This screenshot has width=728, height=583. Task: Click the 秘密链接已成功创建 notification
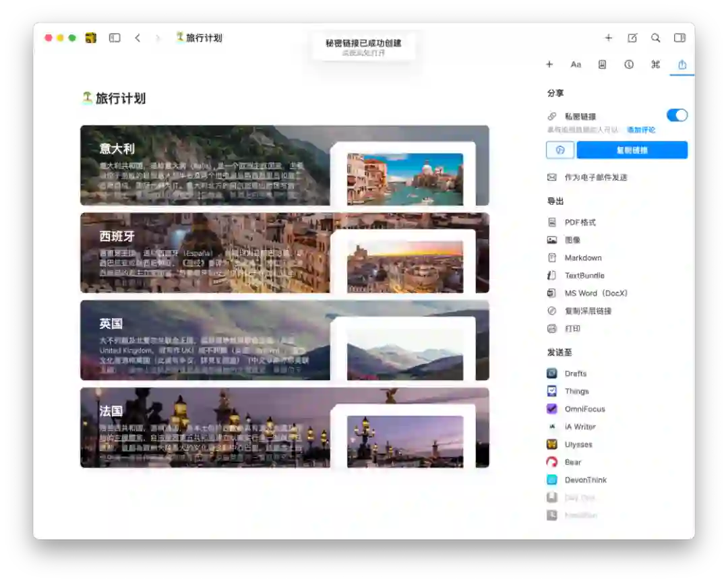[x=363, y=47]
